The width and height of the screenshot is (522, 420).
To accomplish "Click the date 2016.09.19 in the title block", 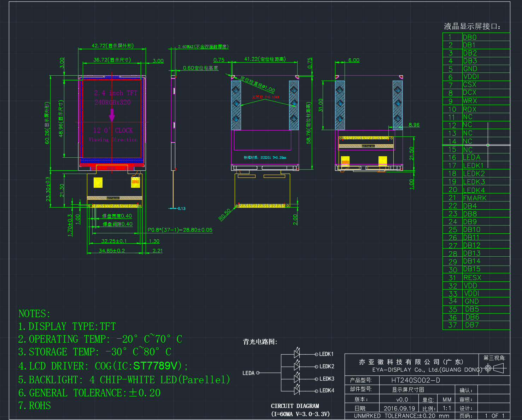I will tap(399, 408).
